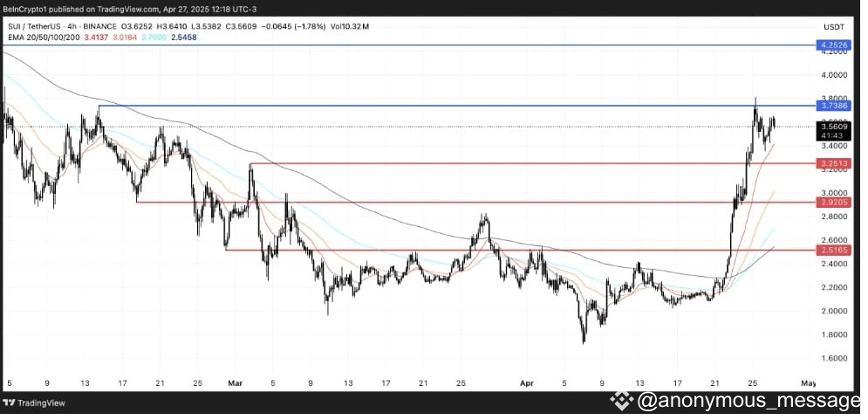Click the 1.8000 price axis tick
This screenshot has width=868, height=420.
834,334
